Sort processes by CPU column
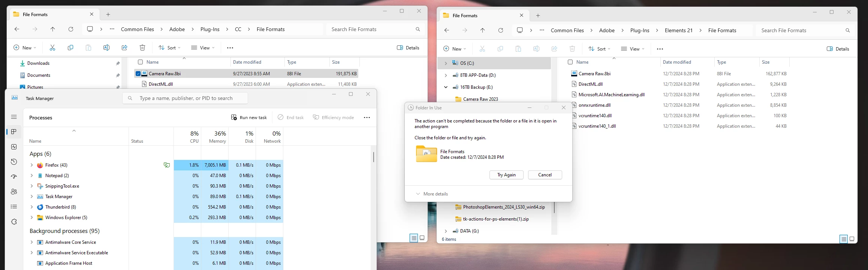Viewport: 868px width, 270px height. pos(187,137)
